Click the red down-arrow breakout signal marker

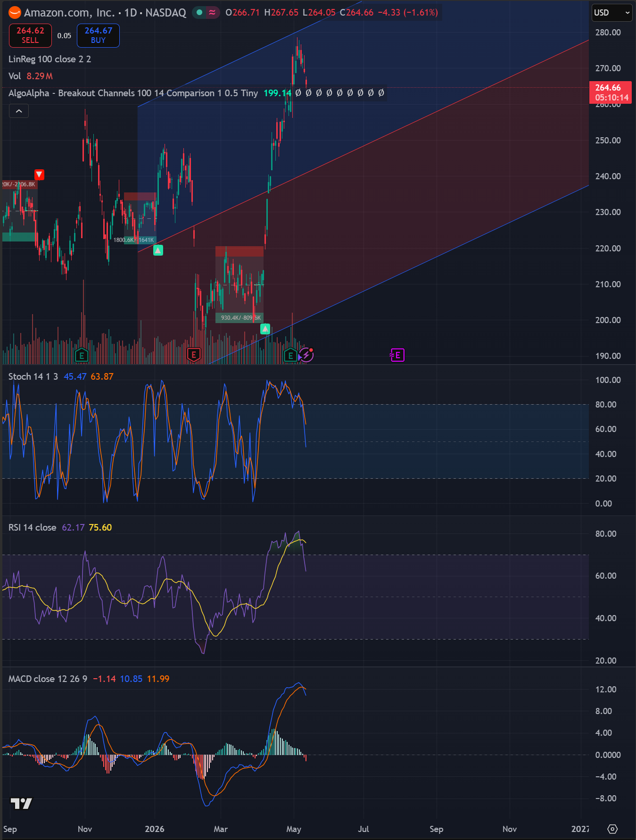pos(39,175)
